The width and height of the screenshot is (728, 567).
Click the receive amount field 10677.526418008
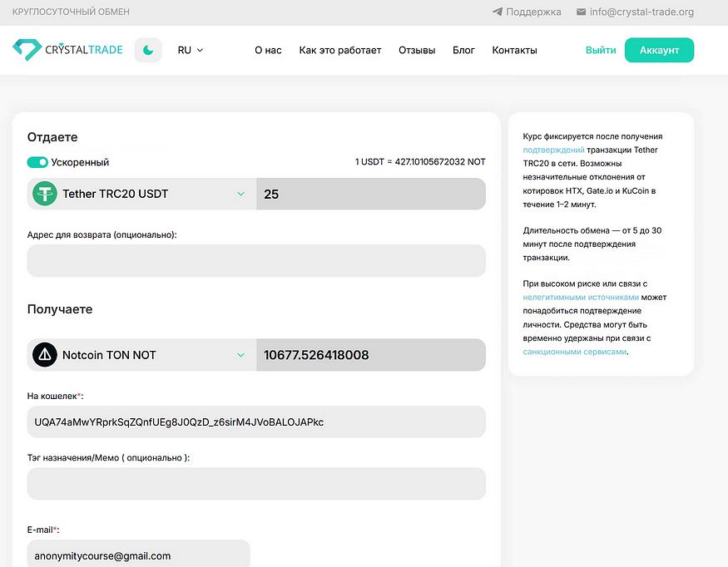coord(371,354)
